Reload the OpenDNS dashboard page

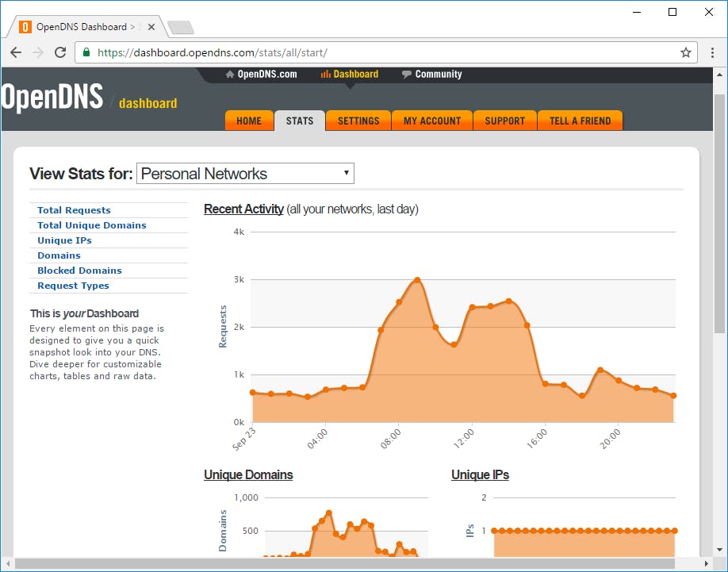coord(60,52)
